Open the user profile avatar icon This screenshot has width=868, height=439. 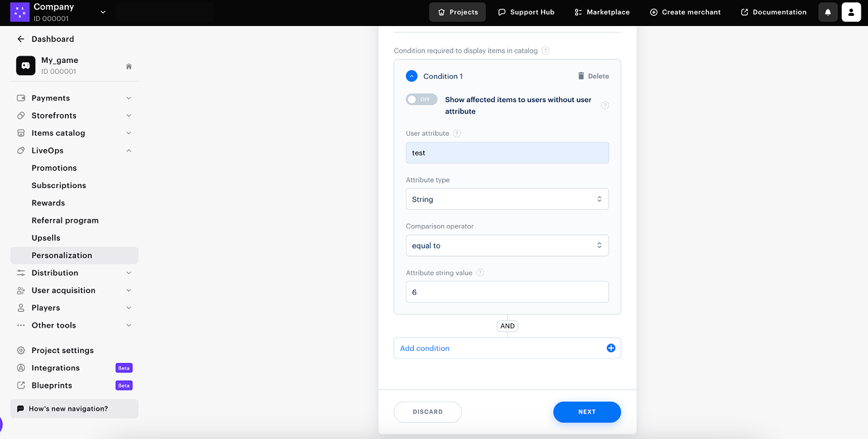point(851,12)
